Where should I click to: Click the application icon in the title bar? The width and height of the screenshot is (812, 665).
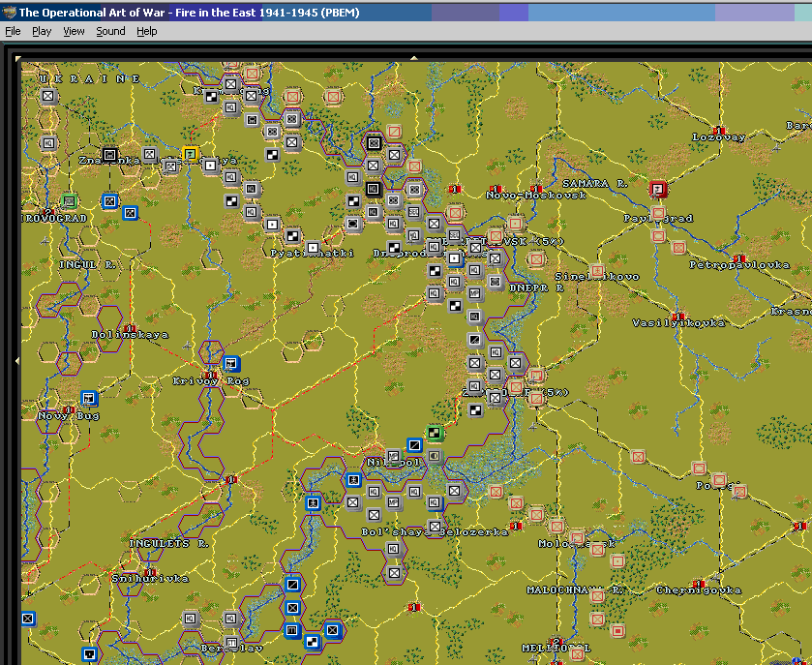pos(9,12)
